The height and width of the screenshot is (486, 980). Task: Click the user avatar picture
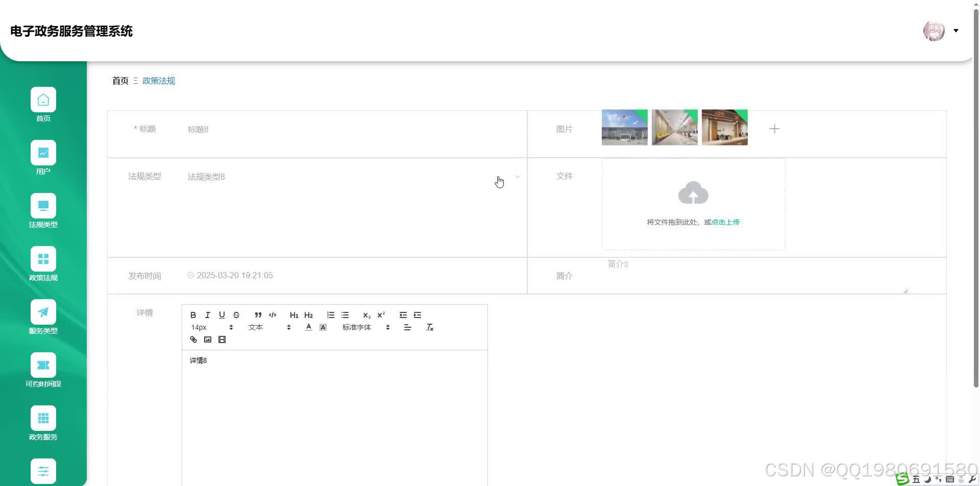tap(934, 31)
